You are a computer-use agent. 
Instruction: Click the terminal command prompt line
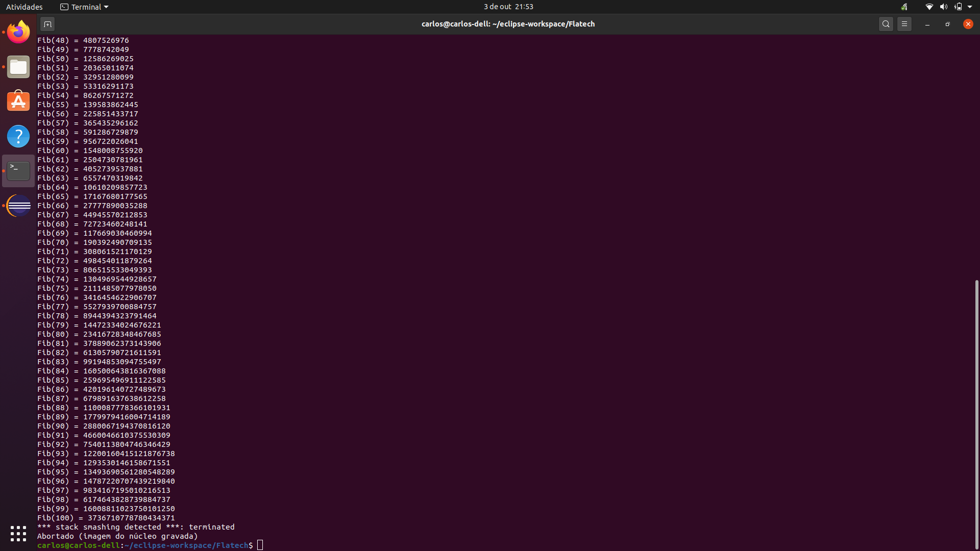click(x=357, y=545)
